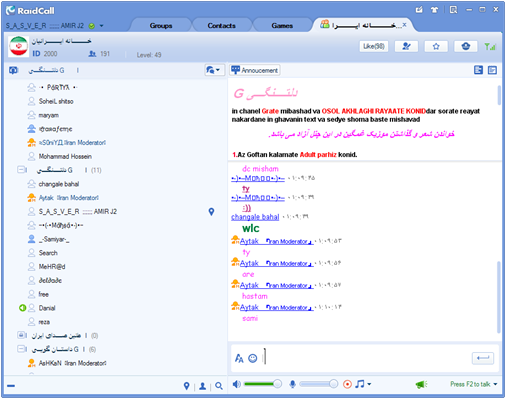Click the locate-me pin icon in bottom bar
The height and width of the screenshot is (399, 506).
pos(187,386)
